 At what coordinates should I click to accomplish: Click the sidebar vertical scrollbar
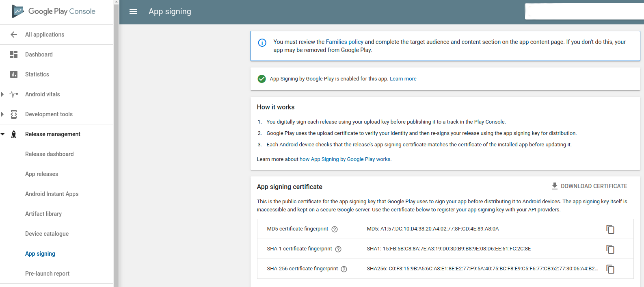tap(116, 142)
